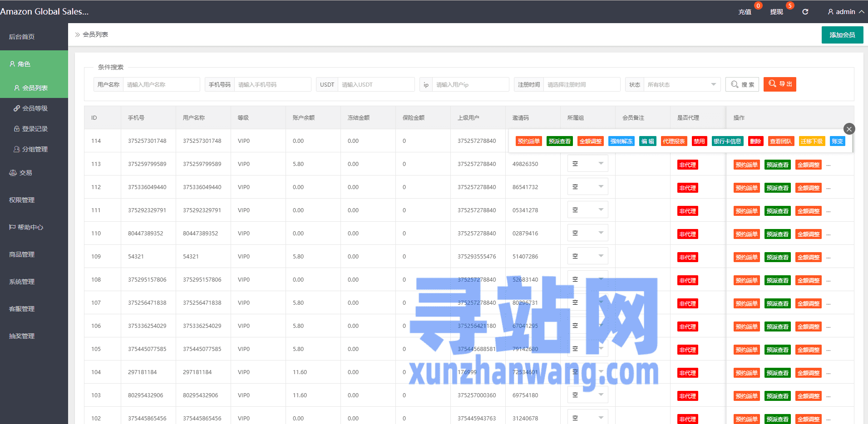
Task: Open the 所属组 dropdown for row 112
Action: [x=587, y=186]
